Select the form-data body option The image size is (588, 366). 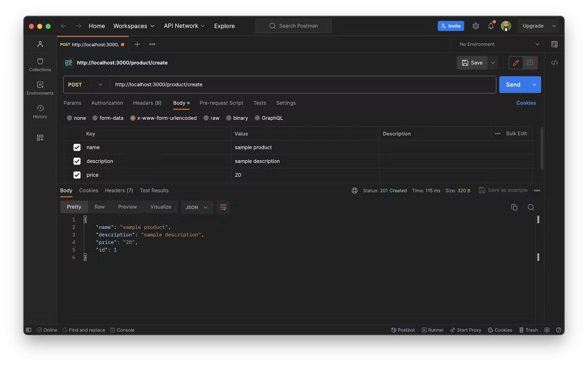coord(95,118)
